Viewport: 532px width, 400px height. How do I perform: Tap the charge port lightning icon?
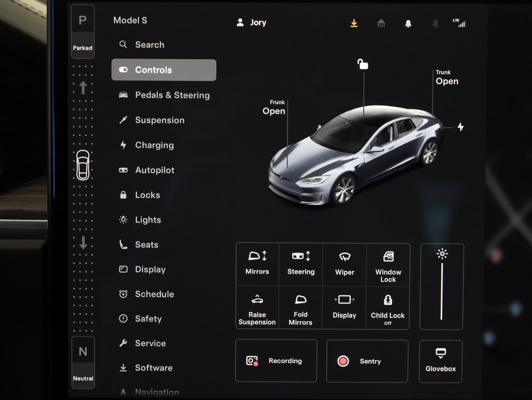[x=460, y=127]
